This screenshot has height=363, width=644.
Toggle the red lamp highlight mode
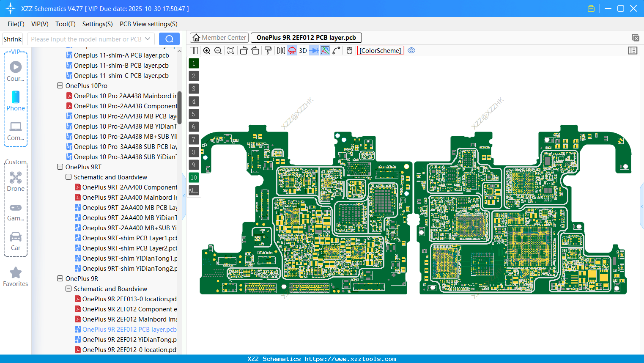tap(292, 50)
